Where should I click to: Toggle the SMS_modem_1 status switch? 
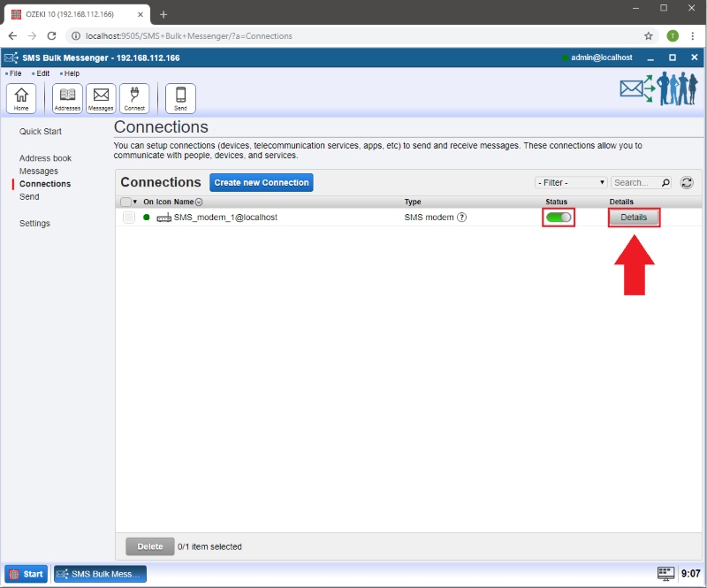pos(559,218)
